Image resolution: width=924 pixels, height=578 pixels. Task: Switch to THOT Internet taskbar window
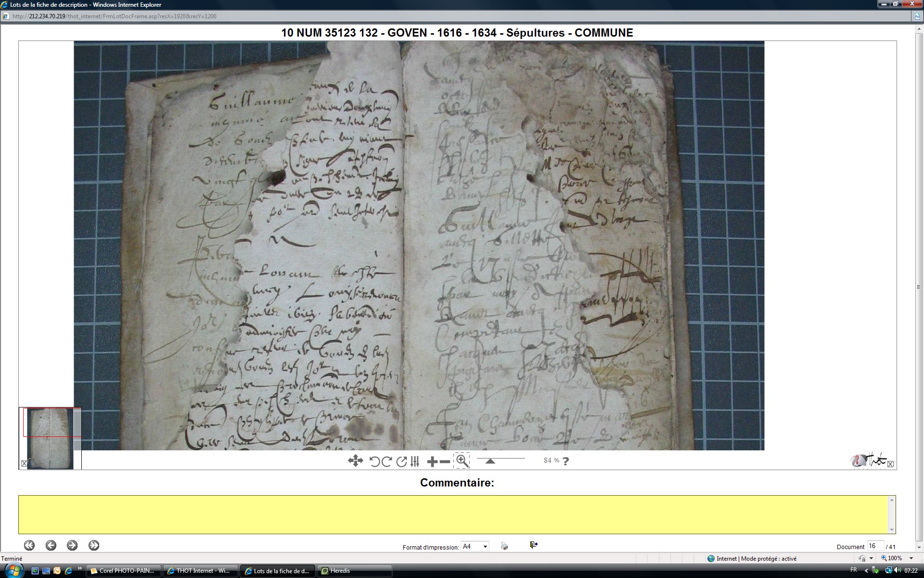point(200,571)
